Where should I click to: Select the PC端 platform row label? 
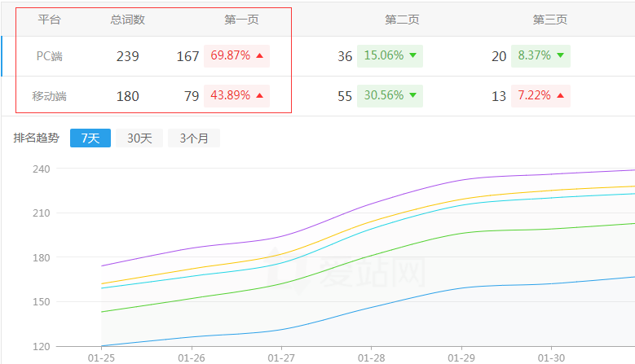coord(49,56)
